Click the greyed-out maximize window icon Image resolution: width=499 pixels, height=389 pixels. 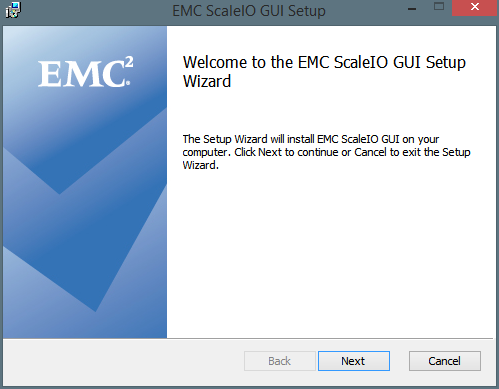click(439, 6)
